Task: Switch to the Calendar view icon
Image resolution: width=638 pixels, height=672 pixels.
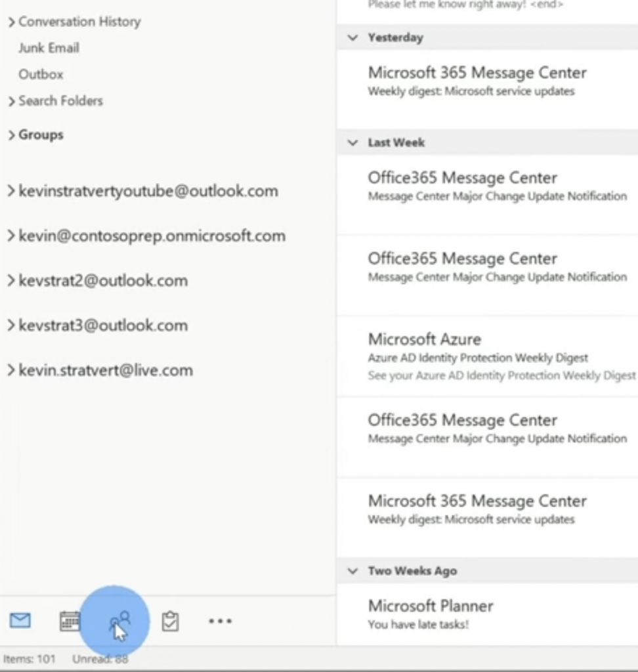Action: (70, 621)
